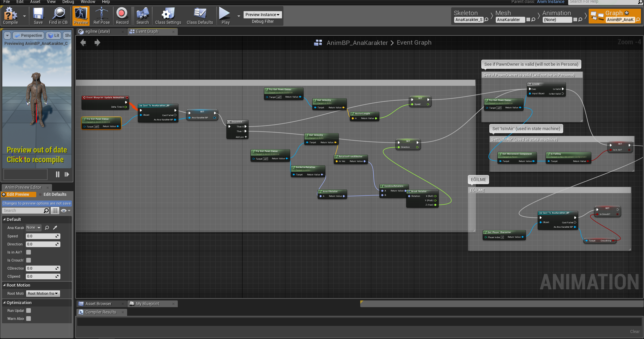Switch to Animation editing mode
This screenshot has height=339, width=644.
click(x=556, y=13)
